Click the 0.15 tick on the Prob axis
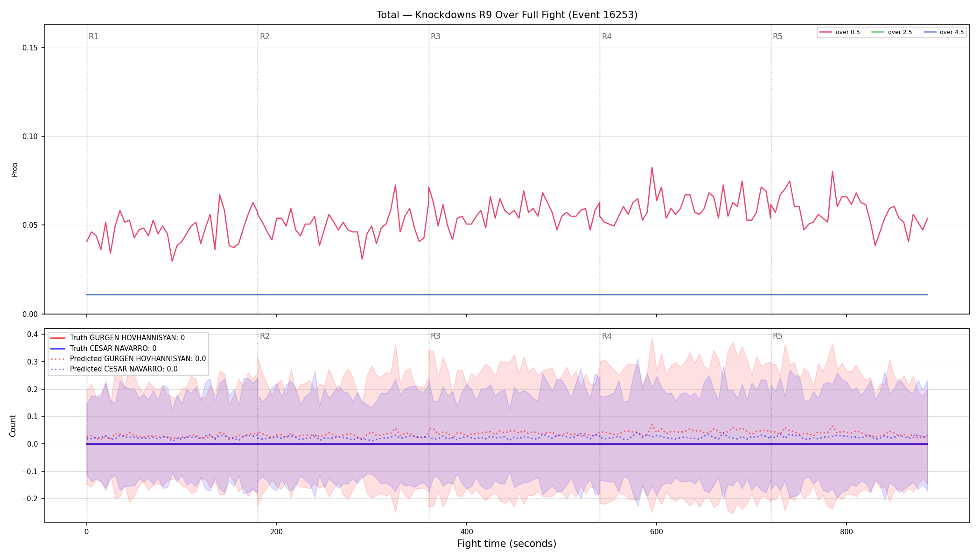 click(30, 48)
